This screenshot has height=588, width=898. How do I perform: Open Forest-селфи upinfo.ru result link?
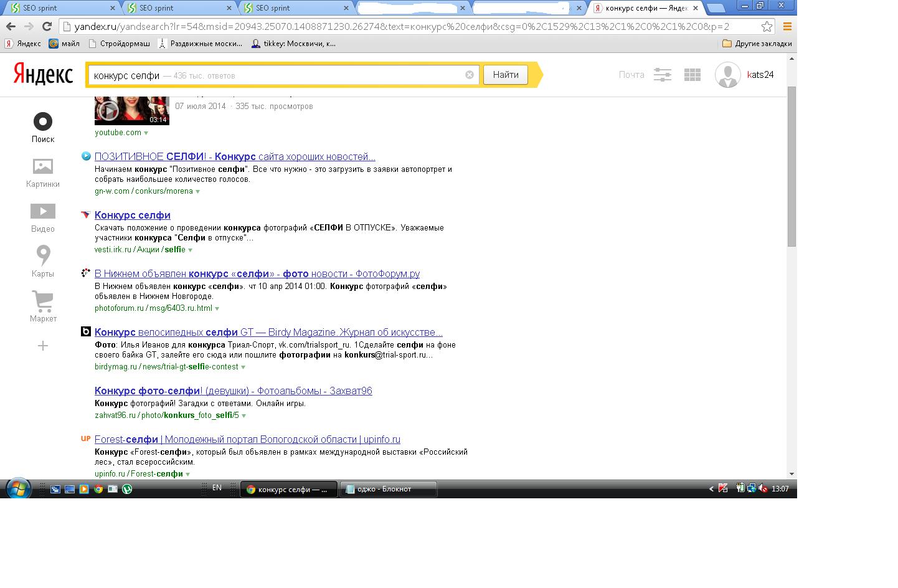(x=247, y=439)
